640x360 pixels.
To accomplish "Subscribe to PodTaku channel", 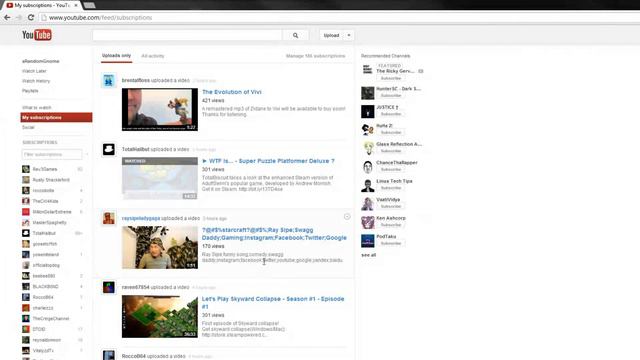I will 391,243.
